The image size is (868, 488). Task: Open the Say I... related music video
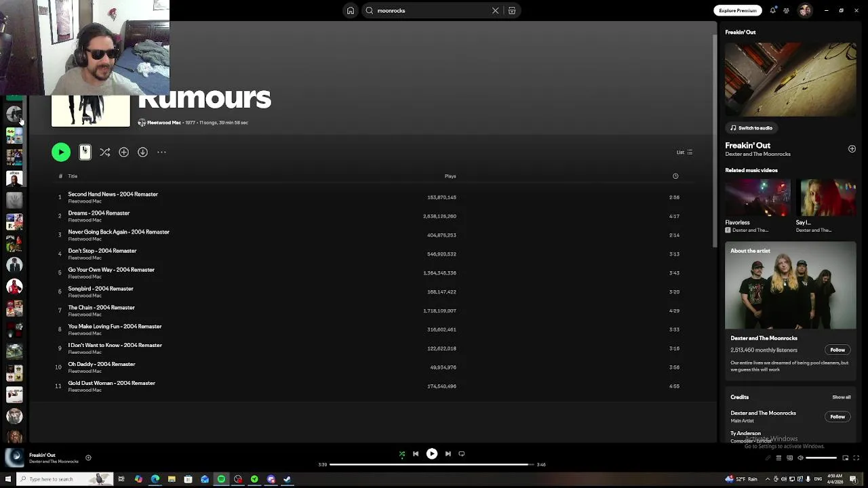coord(826,198)
